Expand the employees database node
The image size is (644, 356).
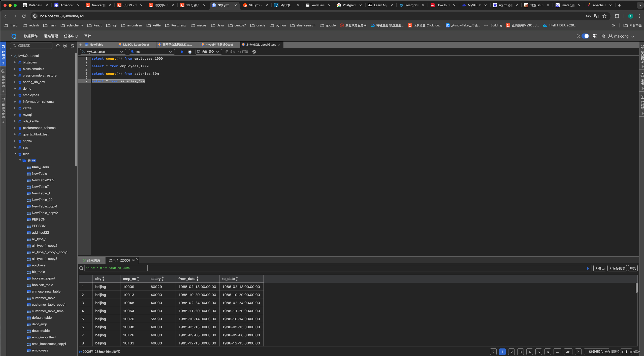pos(15,95)
